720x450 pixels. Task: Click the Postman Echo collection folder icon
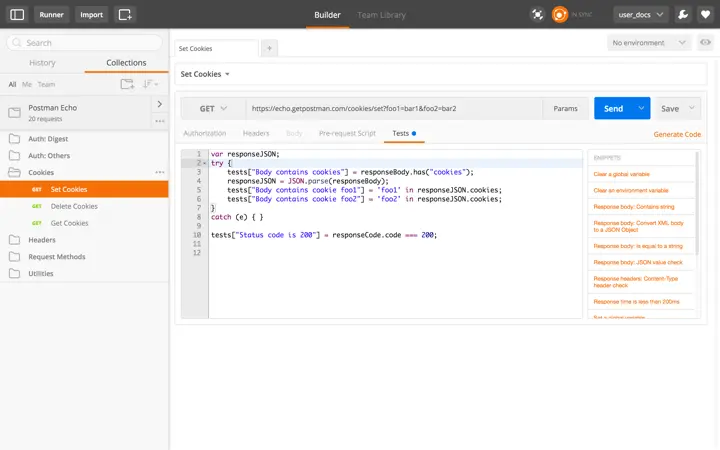tap(14, 112)
